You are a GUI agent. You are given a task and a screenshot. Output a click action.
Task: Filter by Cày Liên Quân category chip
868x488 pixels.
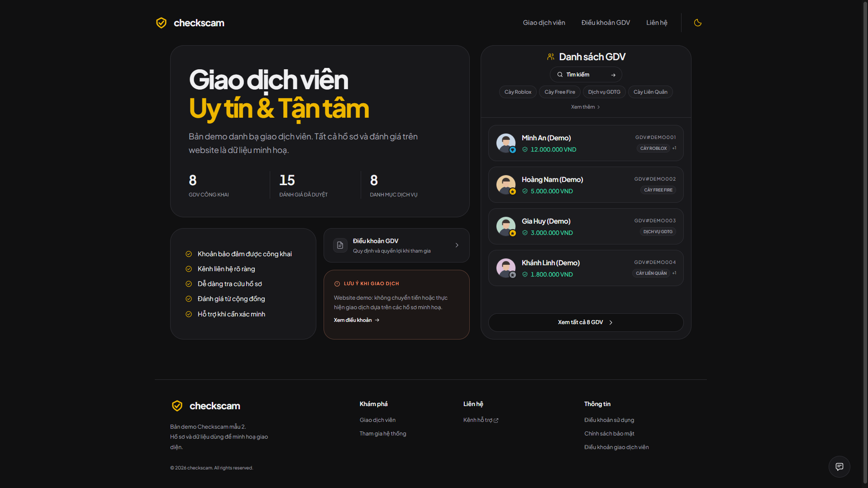(650, 92)
